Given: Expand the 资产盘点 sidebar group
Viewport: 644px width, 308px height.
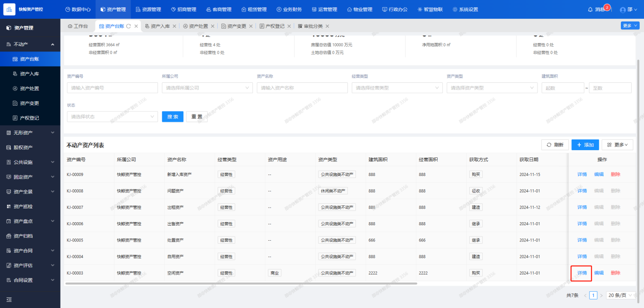Looking at the screenshot, I should 30,221.
